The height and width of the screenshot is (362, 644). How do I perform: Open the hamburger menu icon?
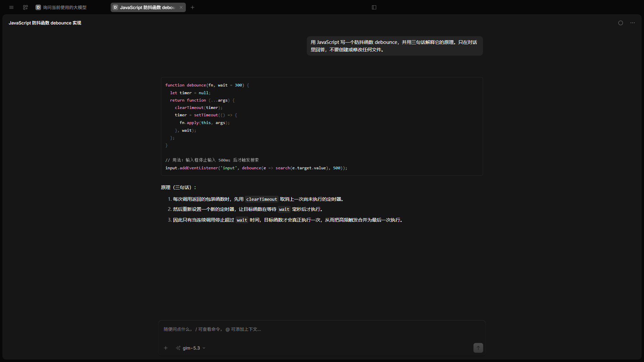(x=11, y=7)
